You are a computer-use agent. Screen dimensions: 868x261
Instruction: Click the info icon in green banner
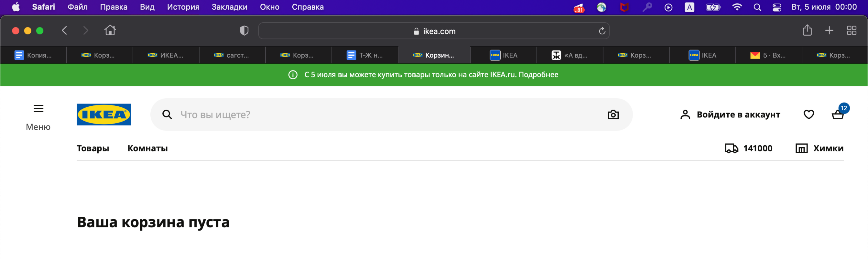[293, 75]
